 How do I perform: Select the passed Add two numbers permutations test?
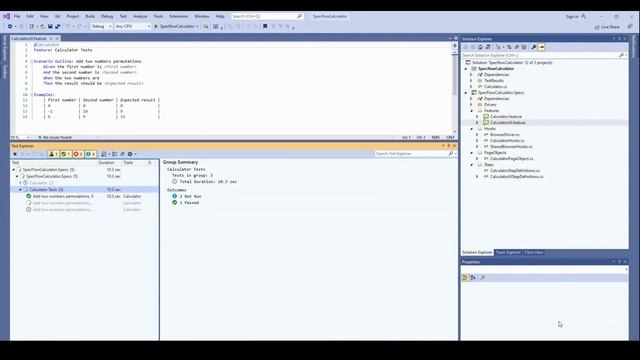tap(63, 196)
